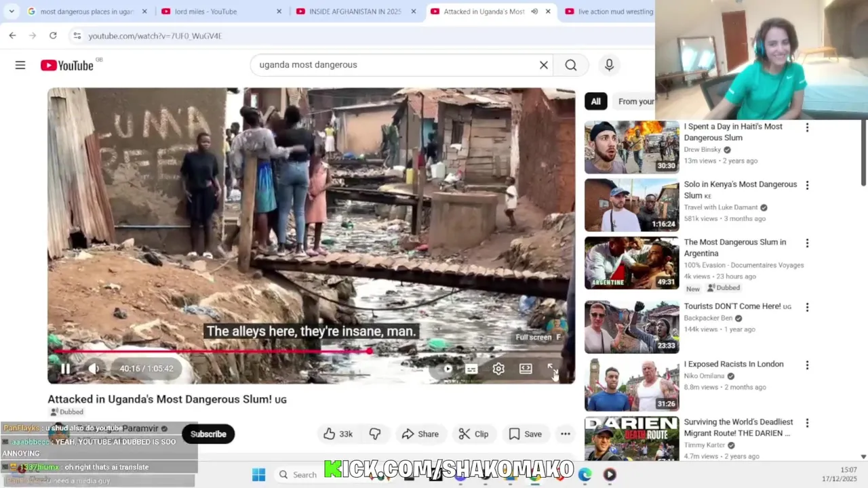Viewport: 868px width, 488px height.
Task: Click the video progress bar scrubber
Action: [370, 351]
